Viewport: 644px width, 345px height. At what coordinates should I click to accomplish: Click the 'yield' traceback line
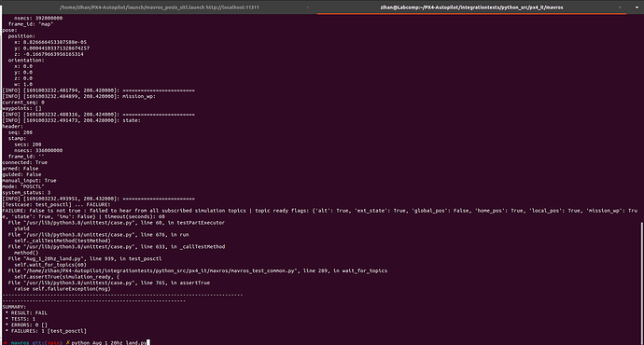click(x=21, y=228)
